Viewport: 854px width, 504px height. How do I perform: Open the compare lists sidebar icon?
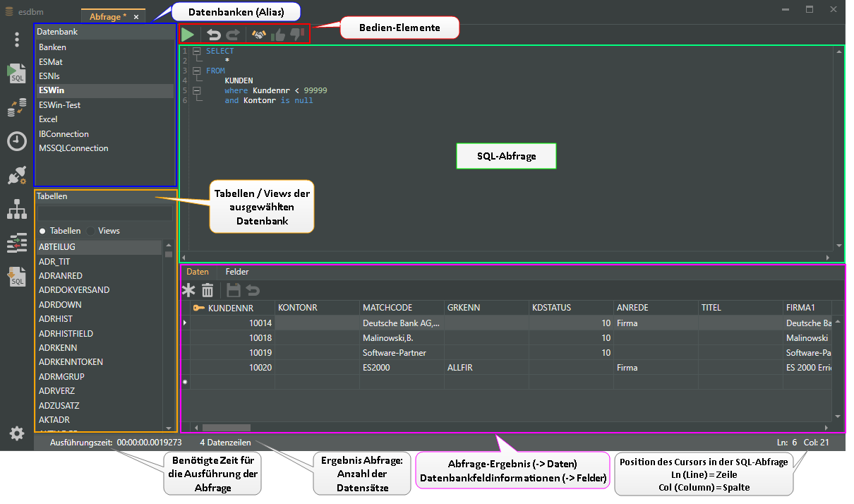pos(16,243)
